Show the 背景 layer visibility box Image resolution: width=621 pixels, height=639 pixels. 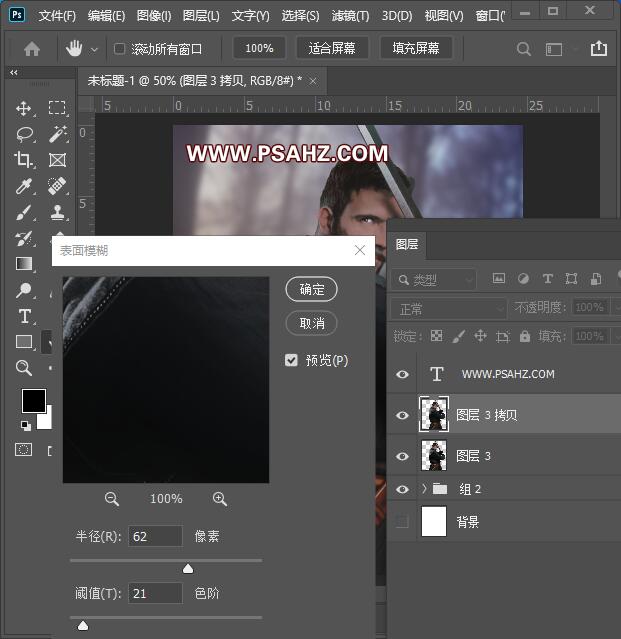[402, 521]
